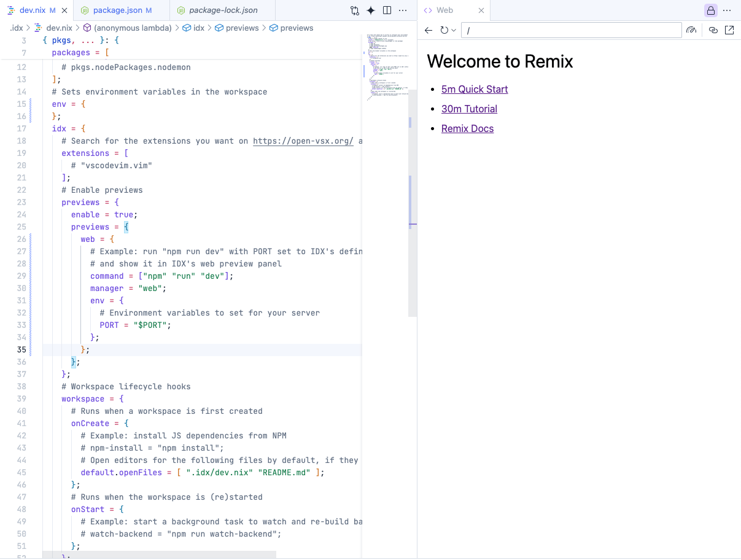Click line number 26 in the gutter

(x=21, y=239)
